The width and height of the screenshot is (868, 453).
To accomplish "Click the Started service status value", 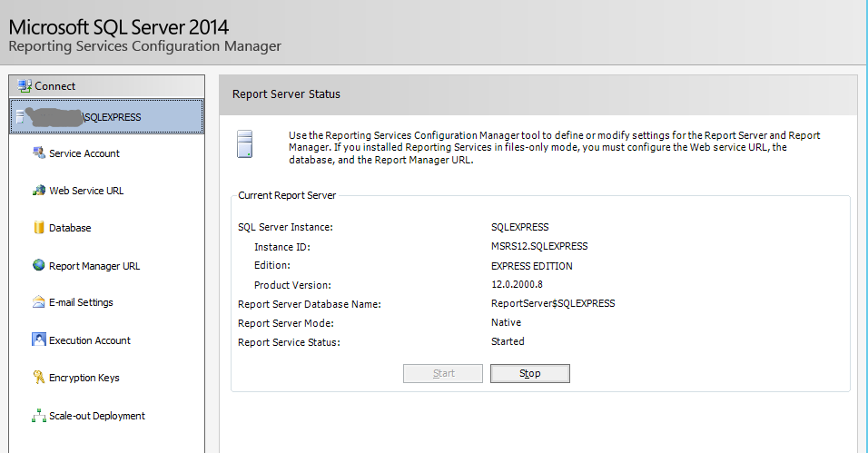I will [x=508, y=341].
